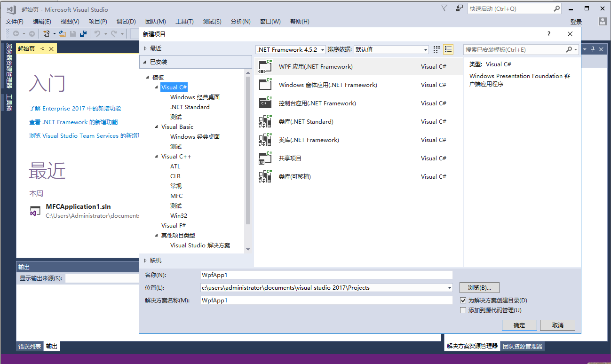Click the notifications flag icon
The width and height of the screenshot is (611, 364).
tap(444, 8)
